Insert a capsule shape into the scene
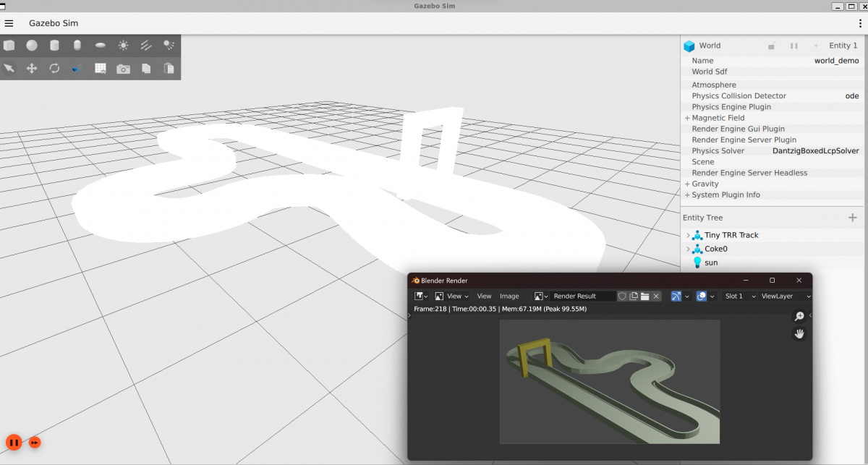This screenshot has width=868, height=465. pos(77,46)
